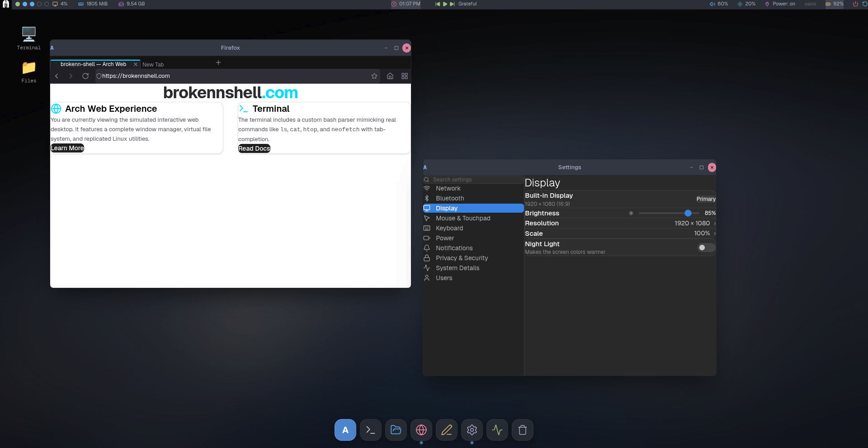Open the terminal from the dock
This screenshot has width=868, height=448.
click(x=371, y=430)
